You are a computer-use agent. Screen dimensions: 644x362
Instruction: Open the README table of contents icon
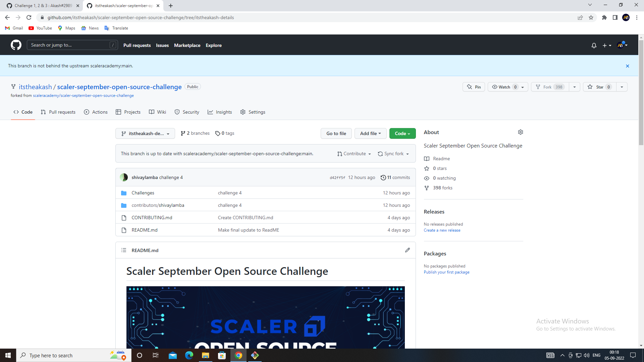click(x=123, y=250)
